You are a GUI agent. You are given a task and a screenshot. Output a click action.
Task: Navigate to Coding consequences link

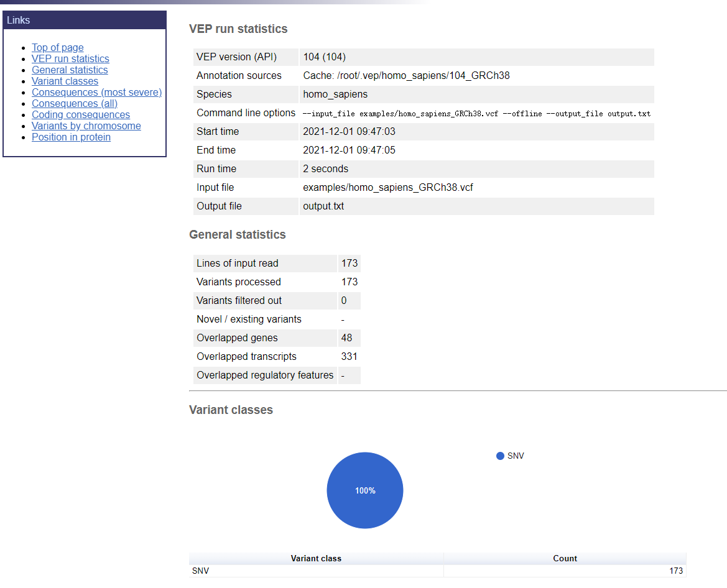[81, 114]
